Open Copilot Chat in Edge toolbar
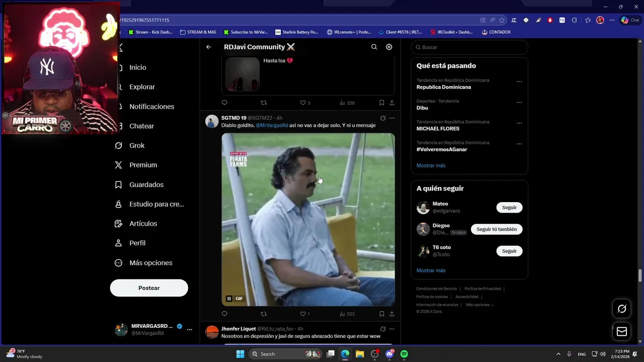 (630, 20)
